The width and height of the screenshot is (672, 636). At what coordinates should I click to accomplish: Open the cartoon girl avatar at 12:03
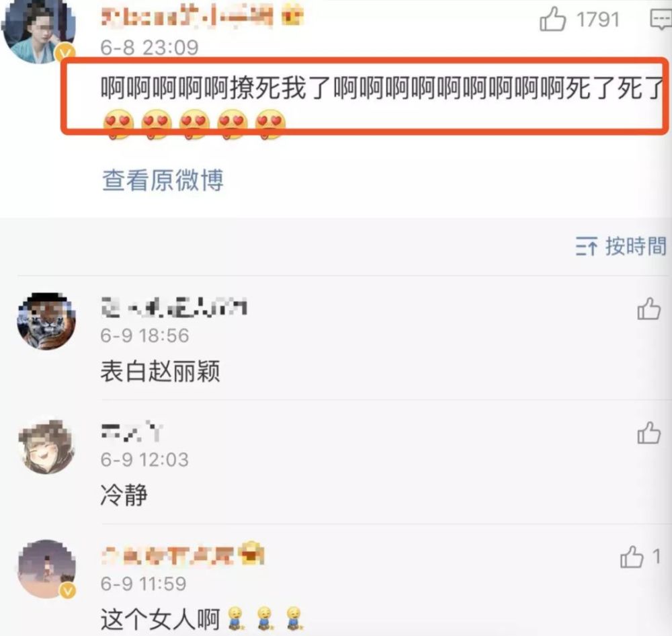pos(46,446)
